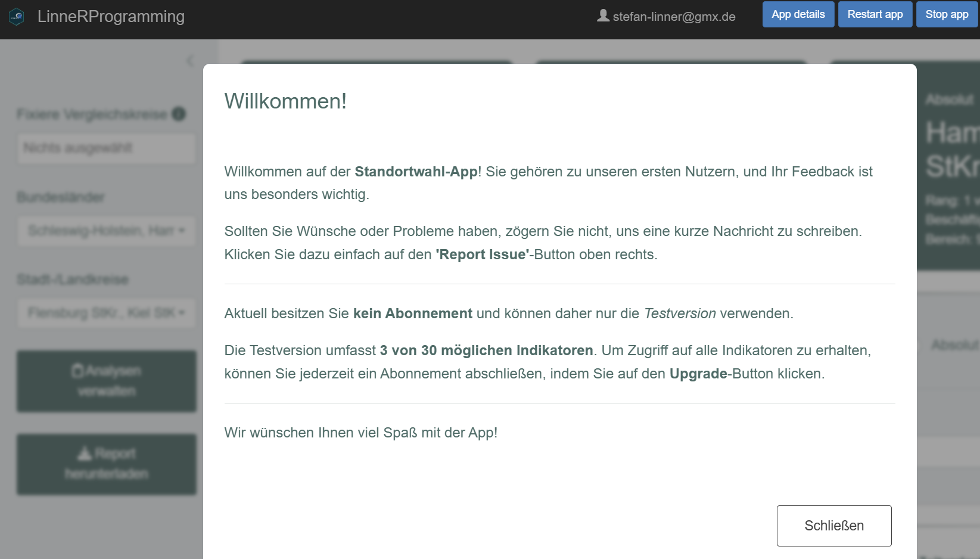Restart the app with Restart app

[875, 14]
